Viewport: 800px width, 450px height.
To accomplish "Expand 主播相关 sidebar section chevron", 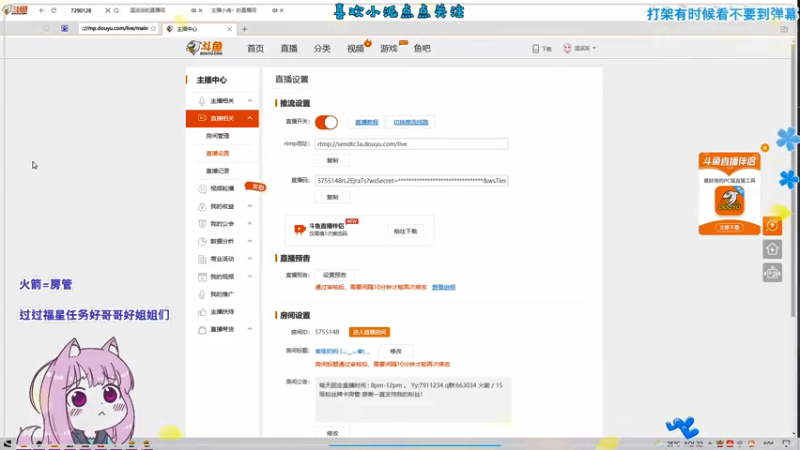I will tap(250, 101).
